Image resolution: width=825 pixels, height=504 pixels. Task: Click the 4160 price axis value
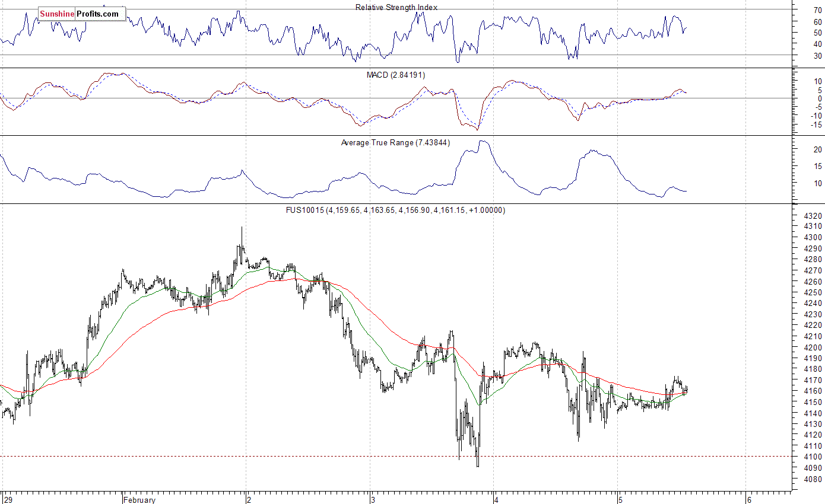pos(813,391)
